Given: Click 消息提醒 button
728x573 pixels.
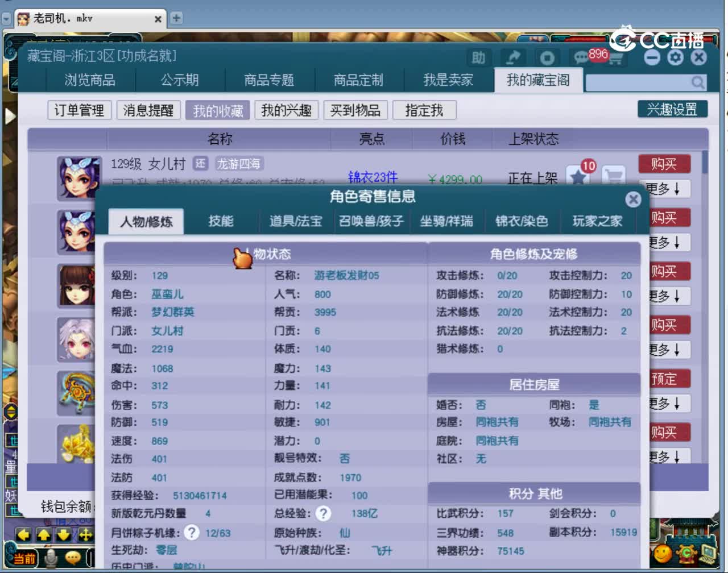Looking at the screenshot, I should point(148,110).
